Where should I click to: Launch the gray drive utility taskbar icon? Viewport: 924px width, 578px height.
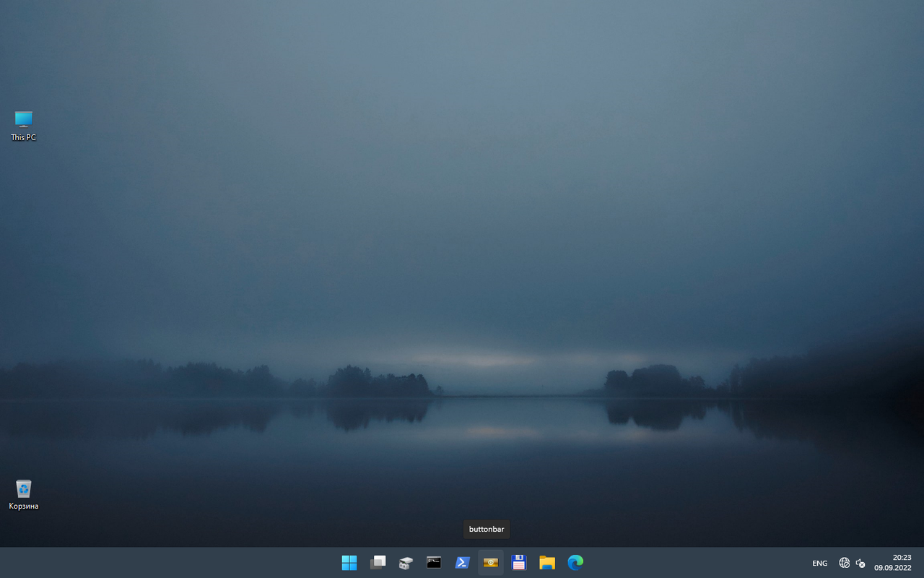(x=406, y=563)
